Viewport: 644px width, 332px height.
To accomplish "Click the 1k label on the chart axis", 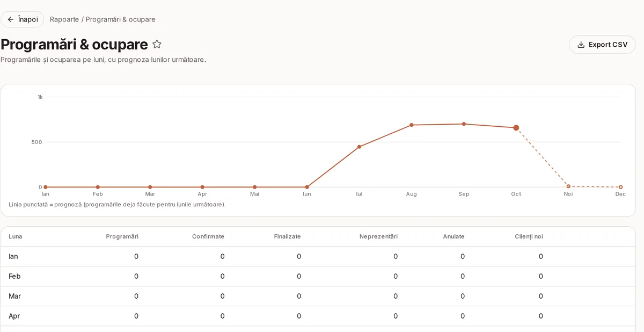I will (x=40, y=97).
